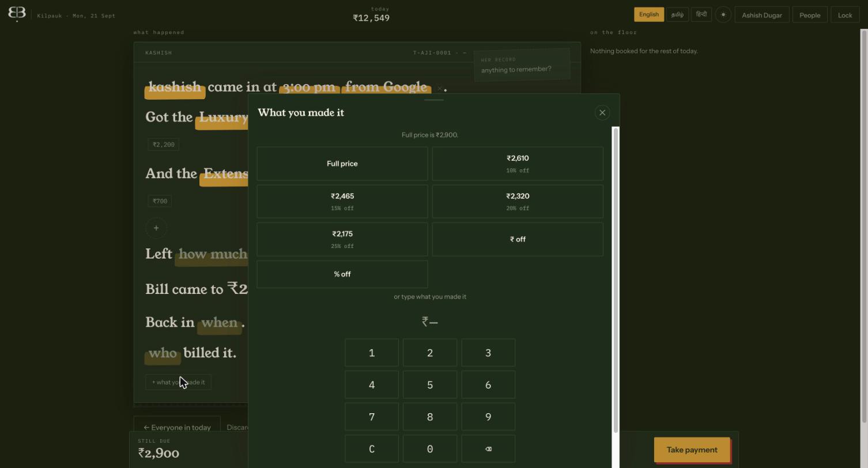This screenshot has height=468, width=868.
Task: Open Ashish Dugar user menu
Action: pyautogui.click(x=762, y=15)
